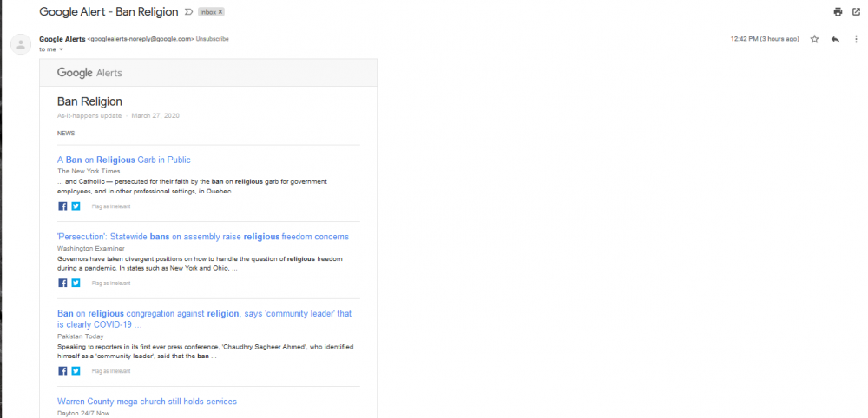Remove the Inbox label with its X
Screen dimensions: 868x418
tap(220, 12)
